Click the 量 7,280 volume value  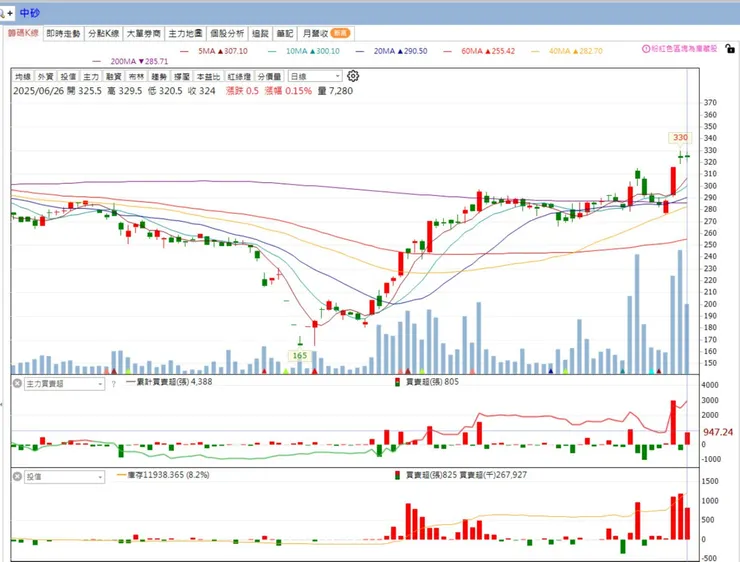coord(335,91)
